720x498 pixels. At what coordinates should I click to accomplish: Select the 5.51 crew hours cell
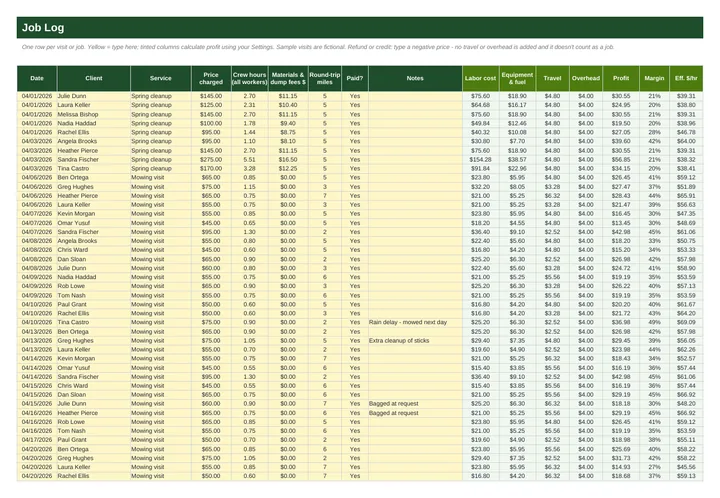click(249, 160)
